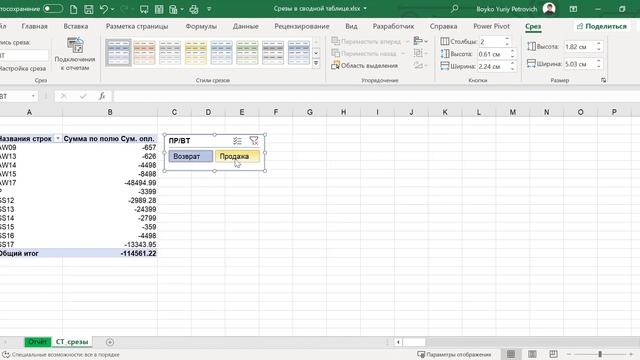The image size is (640, 360).
Task: Click the button Высота 0.61 см field
Action: click(493, 54)
